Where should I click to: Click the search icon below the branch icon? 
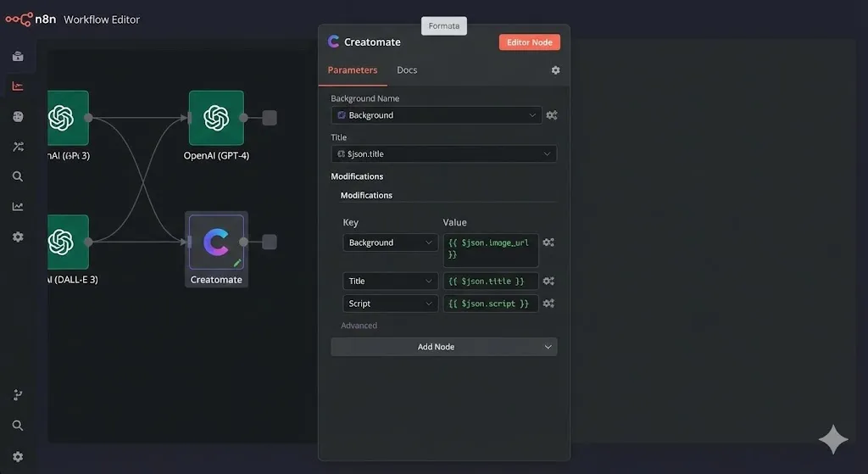click(x=18, y=426)
